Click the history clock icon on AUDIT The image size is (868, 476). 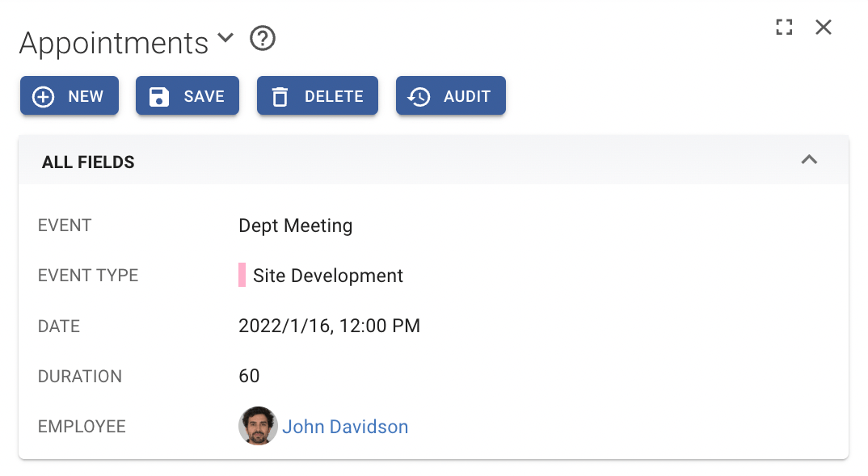tap(419, 95)
